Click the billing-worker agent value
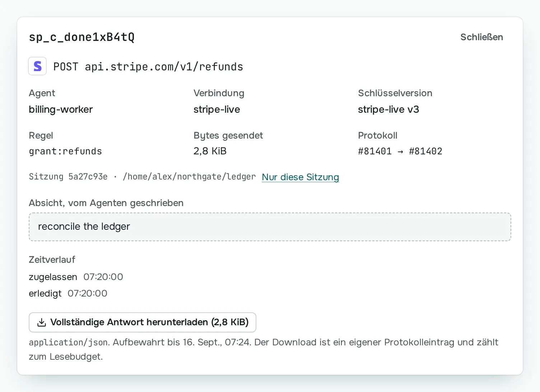The height and width of the screenshot is (392, 540). pyautogui.click(x=61, y=109)
